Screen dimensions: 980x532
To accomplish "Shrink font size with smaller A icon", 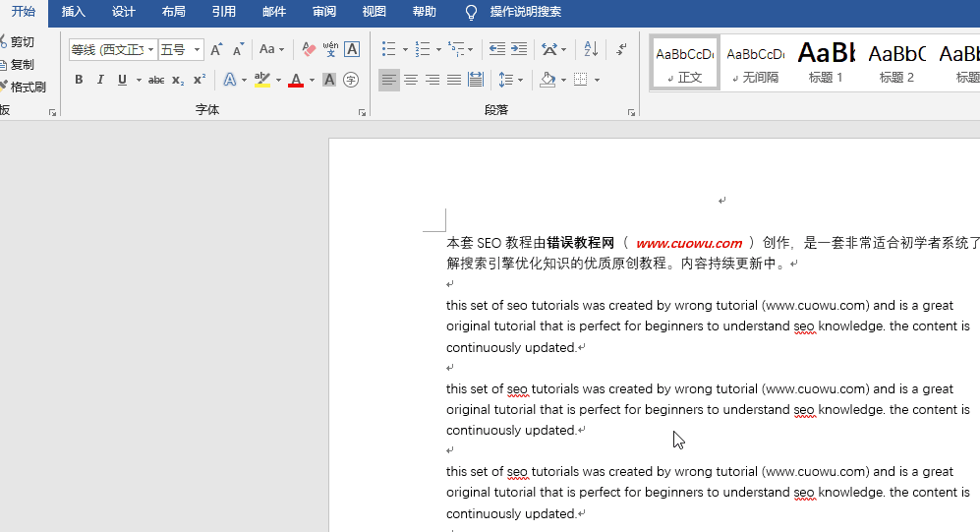I will click(238, 49).
